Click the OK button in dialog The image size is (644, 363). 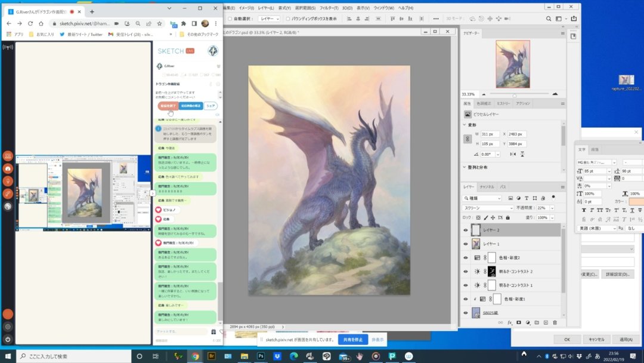(x=567, y=340)
